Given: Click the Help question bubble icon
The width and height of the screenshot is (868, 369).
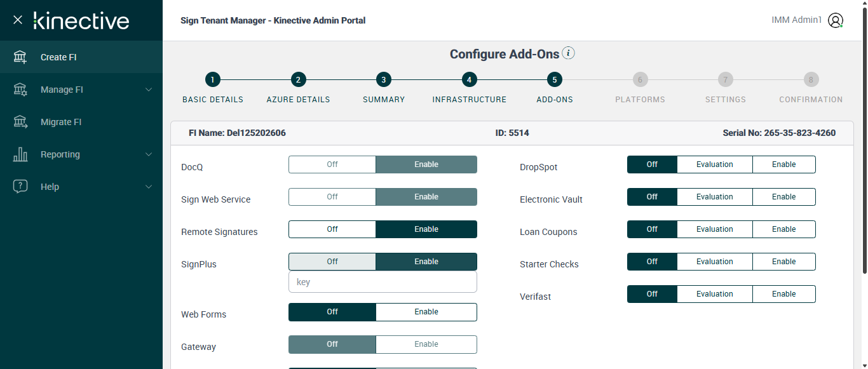Looking at the screenshot, I should point(20,187).
